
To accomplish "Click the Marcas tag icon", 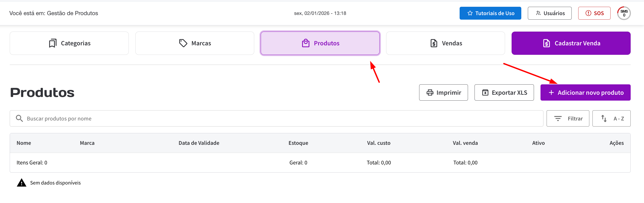I will pyautogui.click(x=183, y=43).
